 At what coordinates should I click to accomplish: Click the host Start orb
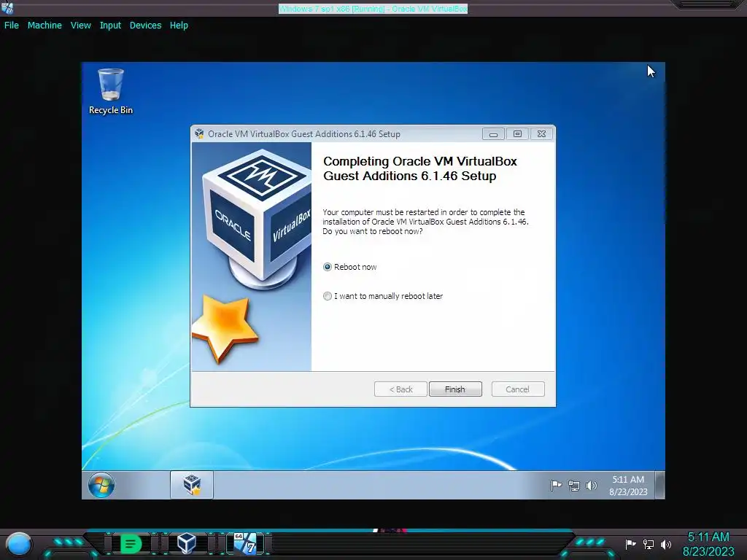coord(19,544)
